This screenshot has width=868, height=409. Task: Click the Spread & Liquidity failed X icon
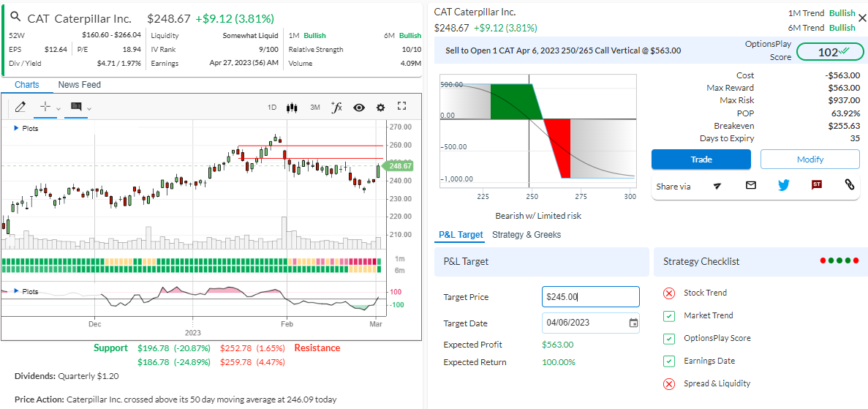pos(669,384)
